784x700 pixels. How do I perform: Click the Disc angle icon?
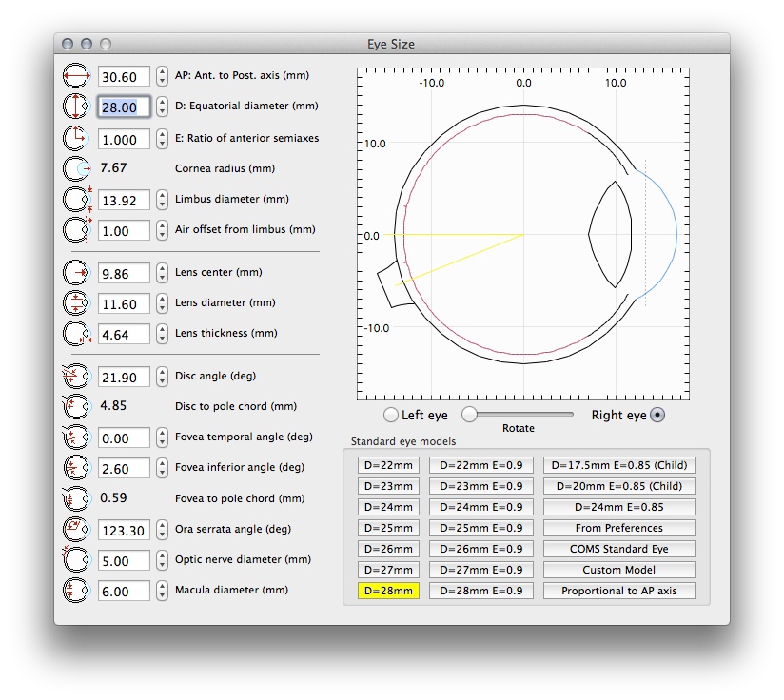[x=74, y=378]
